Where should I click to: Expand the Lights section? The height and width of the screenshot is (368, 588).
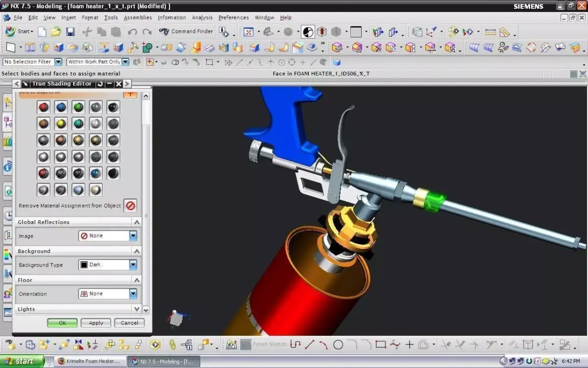click(138, 309)
